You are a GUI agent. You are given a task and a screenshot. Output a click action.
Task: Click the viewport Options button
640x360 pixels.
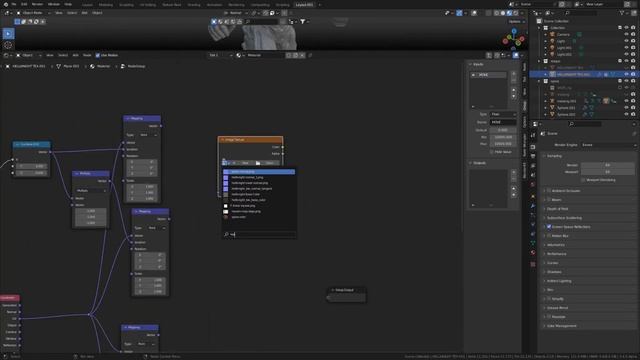(x=516, y=21)
